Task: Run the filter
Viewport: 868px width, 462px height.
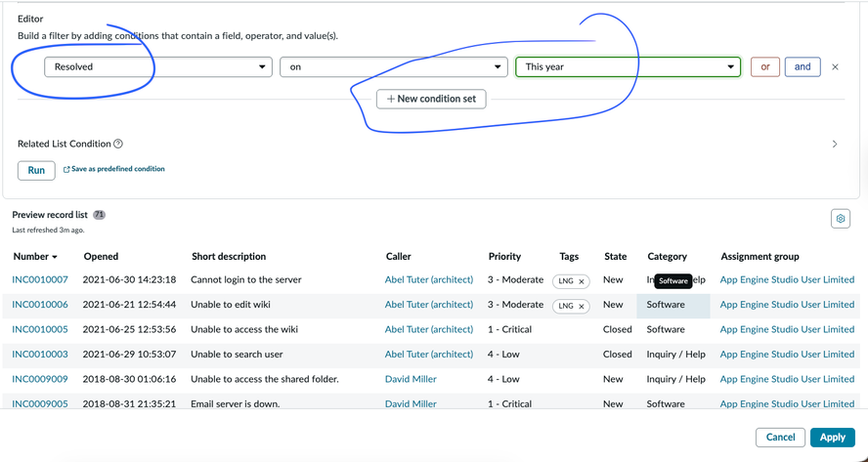Action: [36, 170]
